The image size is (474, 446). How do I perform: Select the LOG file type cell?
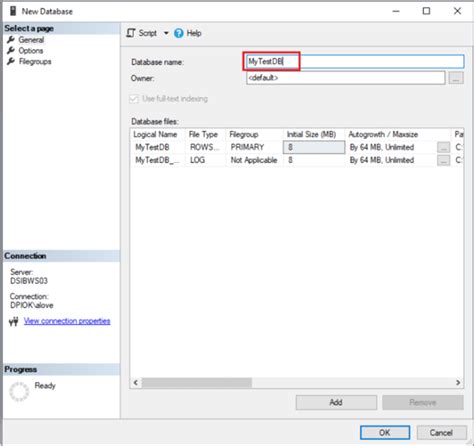[205, 160]
